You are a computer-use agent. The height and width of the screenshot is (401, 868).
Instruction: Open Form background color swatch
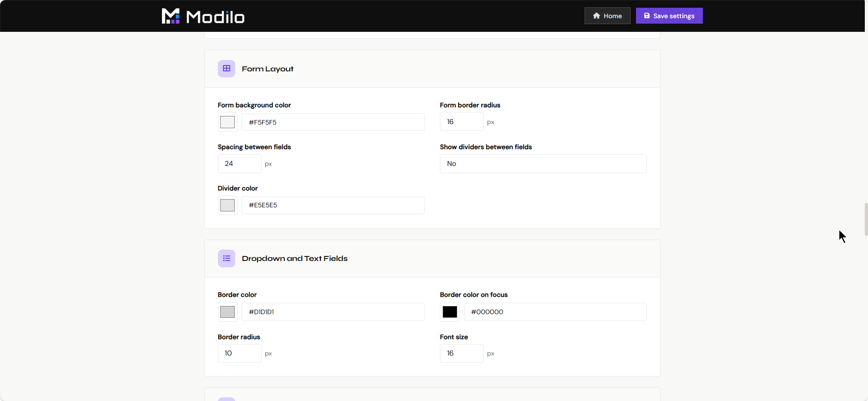point(227,122)
